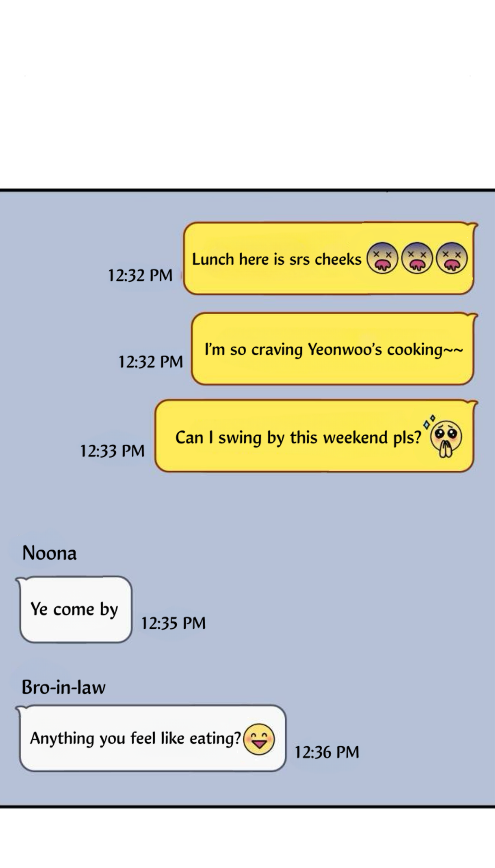Open the Noona sender name
This screenshot has width=495, height=868.
click(x=49, y=553)
